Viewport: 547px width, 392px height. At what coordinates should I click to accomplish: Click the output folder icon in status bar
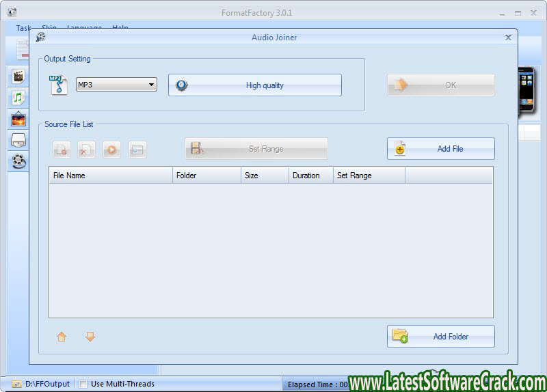click(16, 384)
